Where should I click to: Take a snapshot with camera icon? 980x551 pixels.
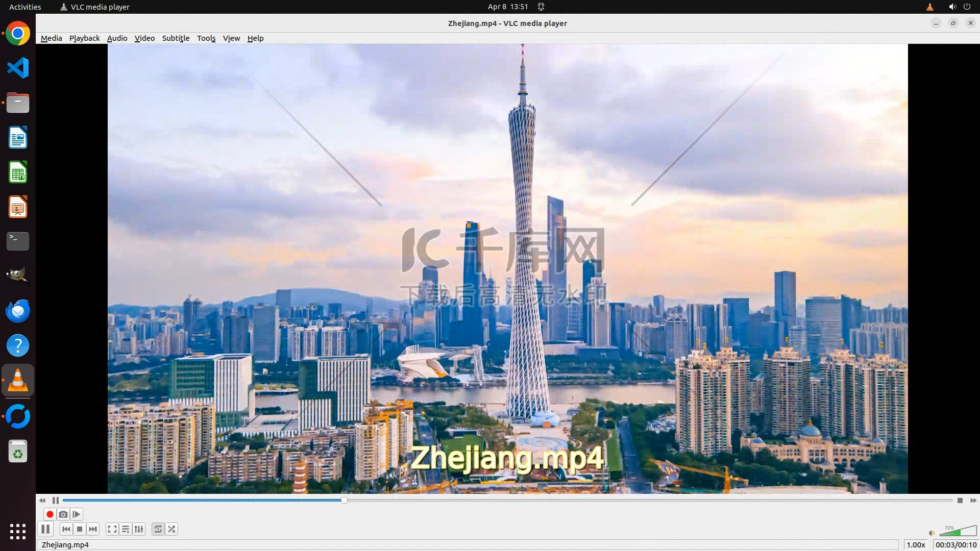click(63, 514)
